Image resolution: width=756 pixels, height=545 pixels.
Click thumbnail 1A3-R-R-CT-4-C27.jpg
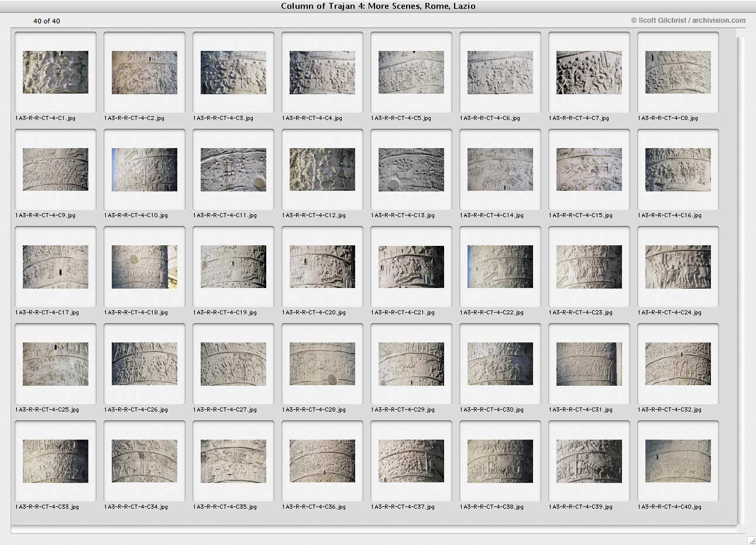(233, 364)
